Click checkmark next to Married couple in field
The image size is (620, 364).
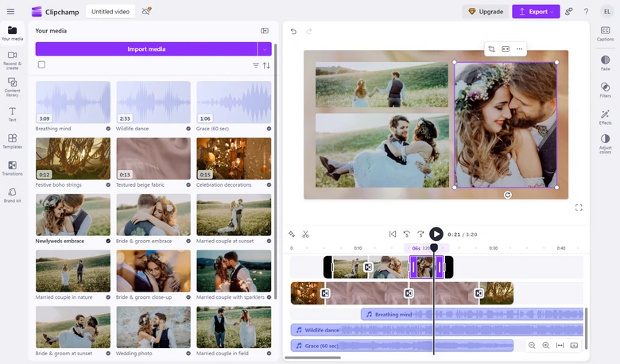tap(269, 354)
